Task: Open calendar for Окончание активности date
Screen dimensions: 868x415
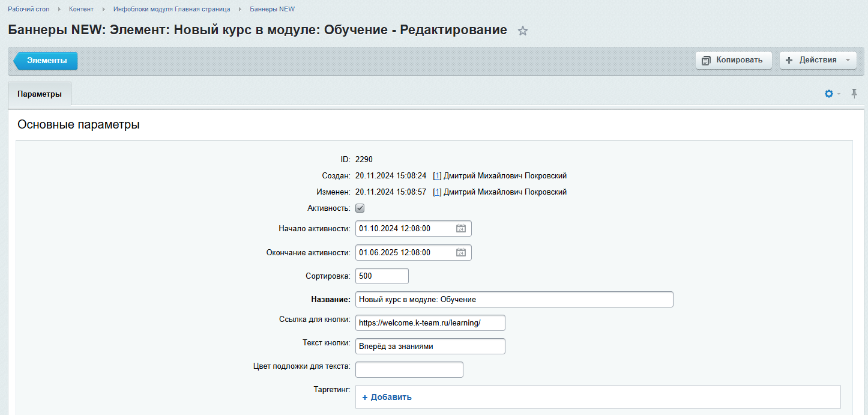Action: click(x=461, y=253)
